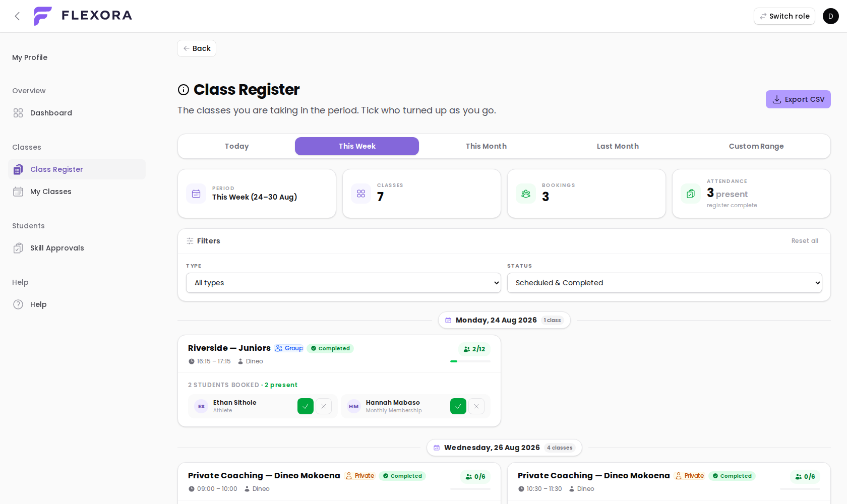This screenshot has height=504, width=847.
Task: Switch to the This Month tab
Action: coord(486,146)
